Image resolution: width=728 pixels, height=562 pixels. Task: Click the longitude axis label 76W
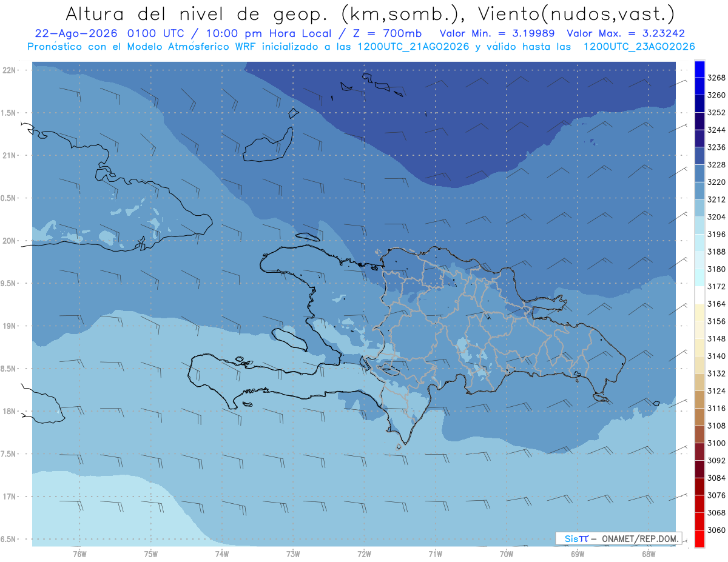[x=79, y=553]
